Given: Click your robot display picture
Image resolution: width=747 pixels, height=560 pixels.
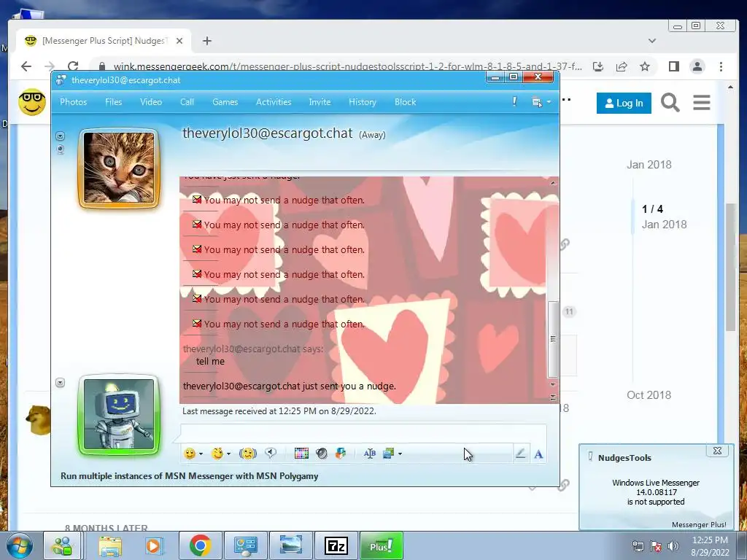Looking at the screenshot, I should click(119, 414).
